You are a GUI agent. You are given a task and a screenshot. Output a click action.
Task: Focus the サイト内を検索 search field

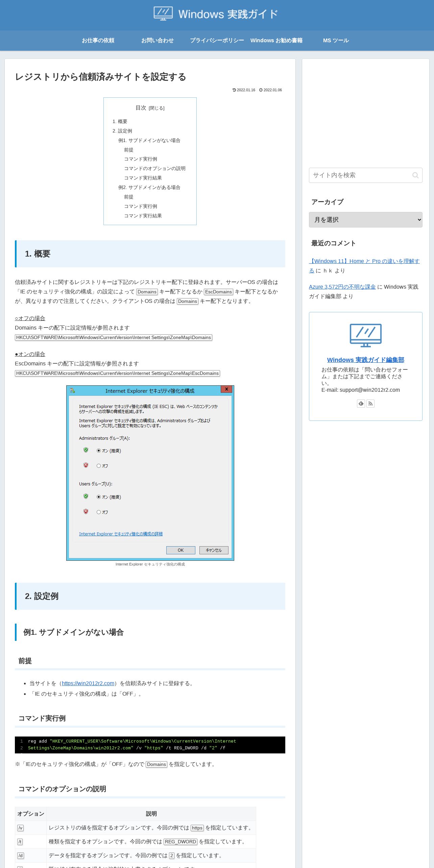(x=365, y=175)
